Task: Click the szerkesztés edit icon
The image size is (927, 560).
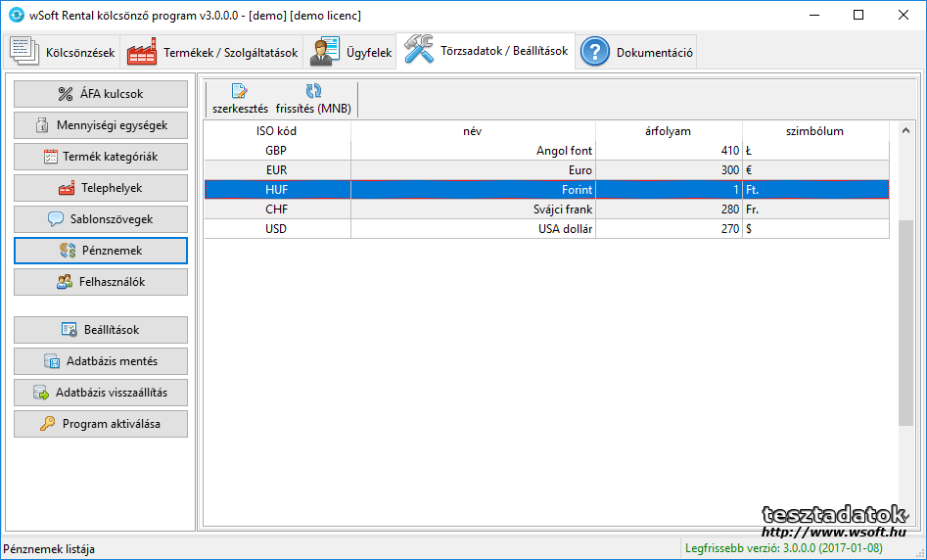Action: [x=240, y=90]
